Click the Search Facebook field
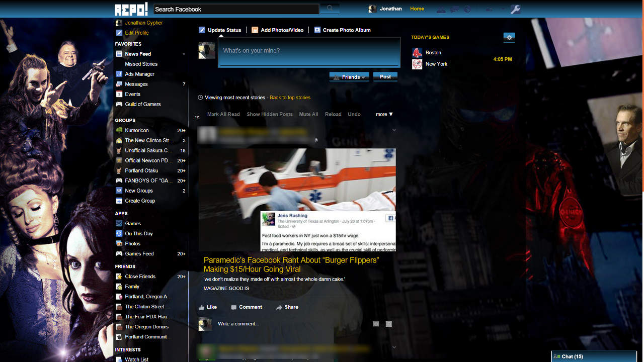The image size is (644, 362). (236, 9)
